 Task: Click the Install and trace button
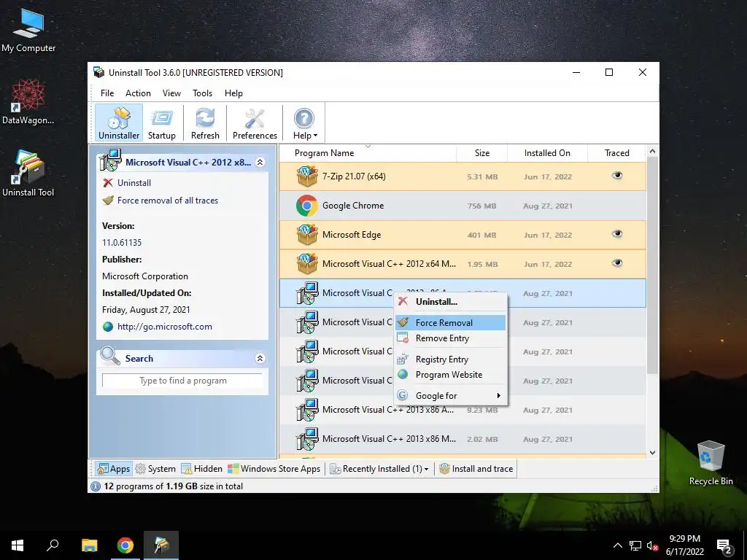point(476,469)
